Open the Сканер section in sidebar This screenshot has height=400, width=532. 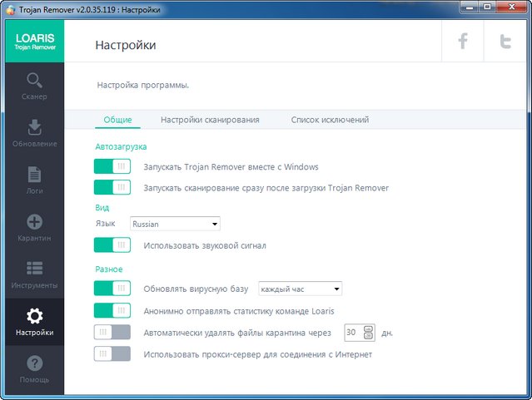34,86
